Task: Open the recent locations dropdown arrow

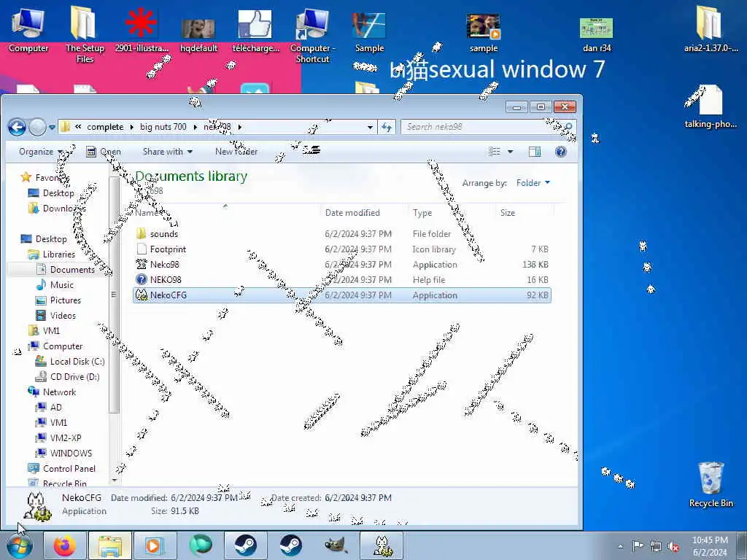Action: pyautogui.click(x=52, y=127)
